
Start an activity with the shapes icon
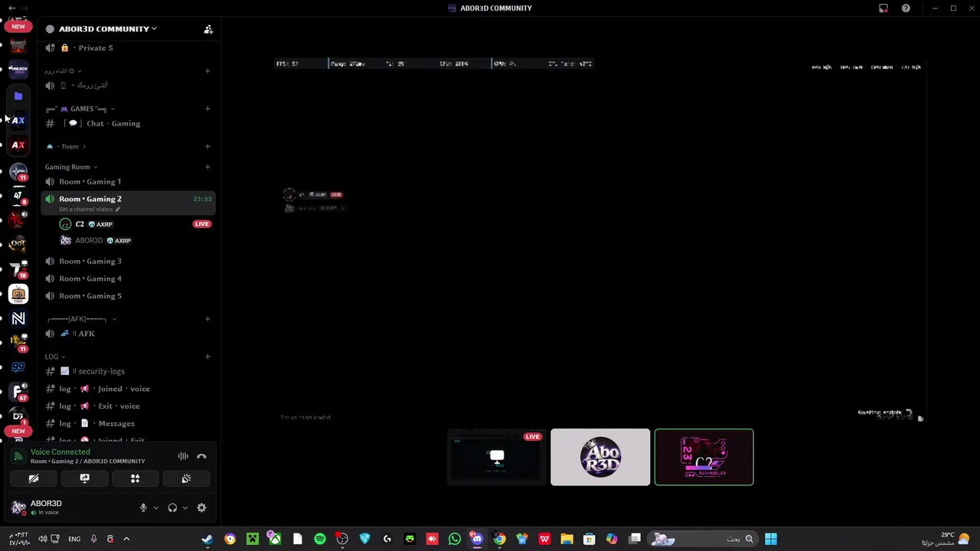135,478
